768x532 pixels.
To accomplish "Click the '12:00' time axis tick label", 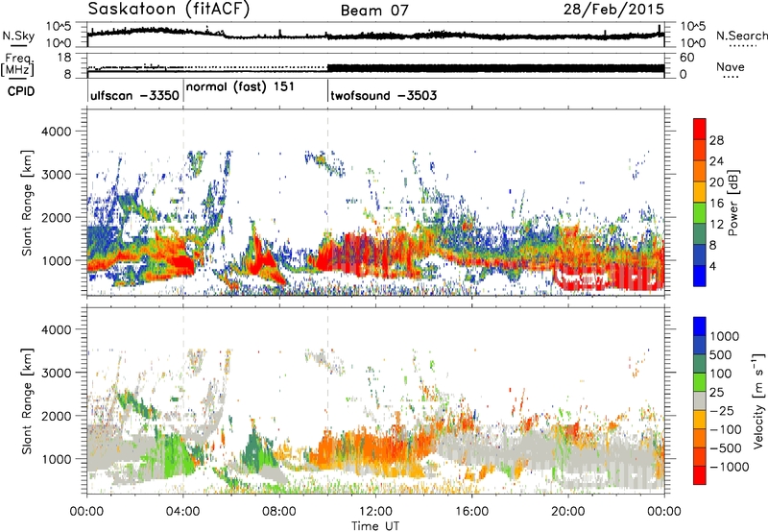I will (375, 512).
